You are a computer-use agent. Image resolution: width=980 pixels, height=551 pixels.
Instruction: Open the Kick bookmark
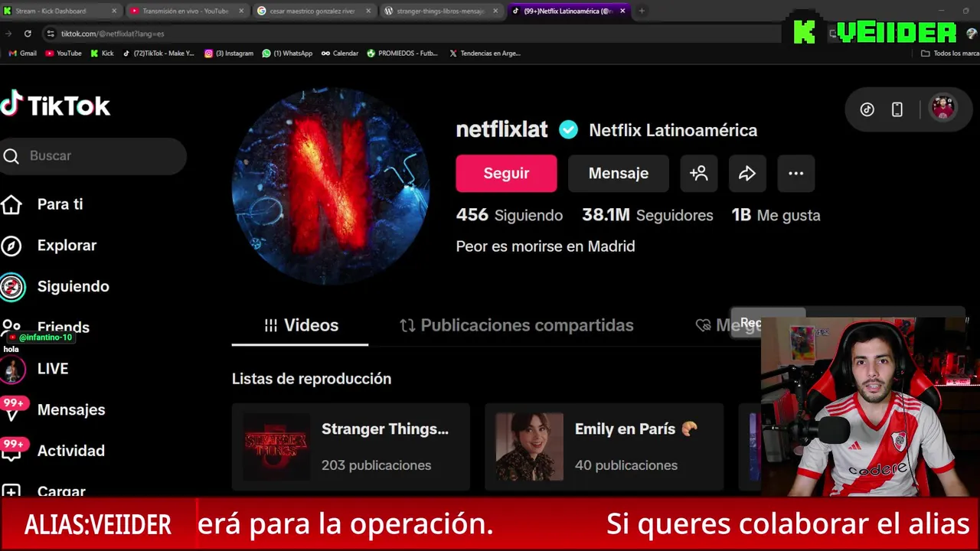[102, 54]
